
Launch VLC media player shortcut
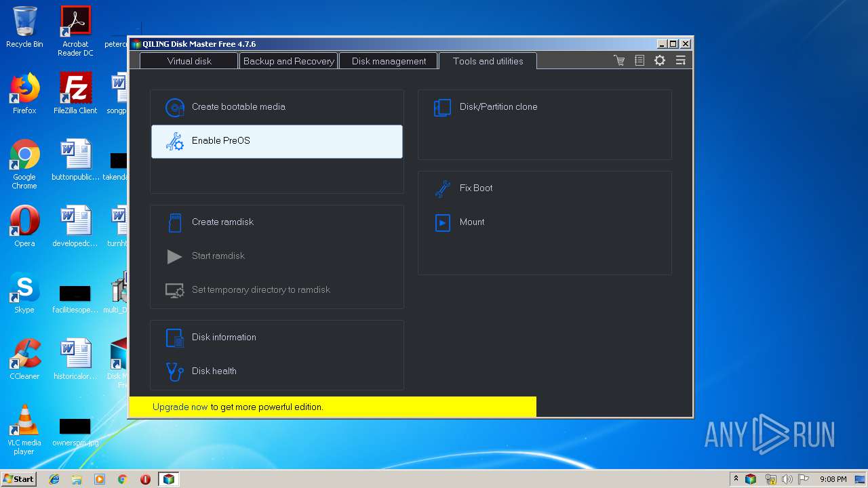(24, 430)
